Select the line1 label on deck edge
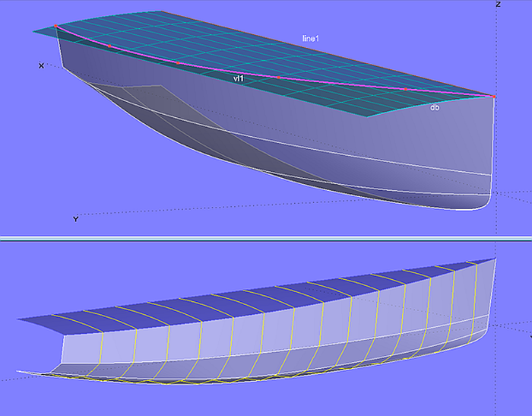Image resolution: width=532 pixels, height=416 pixels. [312, 38]
